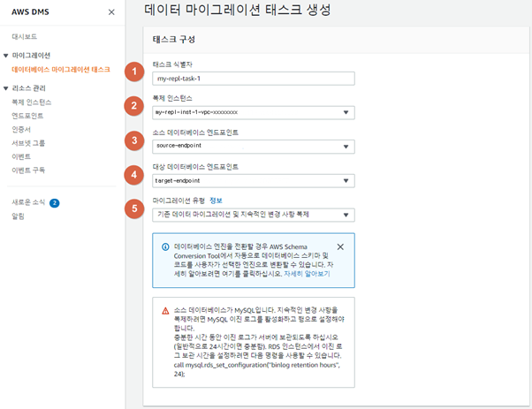Go to 복제 인스턴스 in sidebar

coord(32,102)
